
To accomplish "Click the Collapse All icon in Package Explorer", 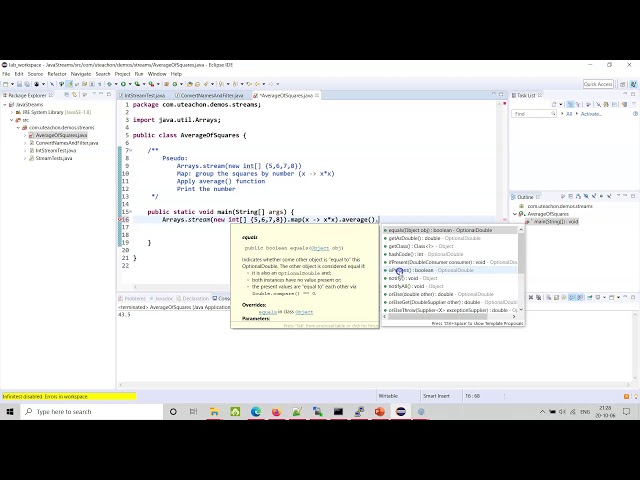I will [x=67, y=95].
